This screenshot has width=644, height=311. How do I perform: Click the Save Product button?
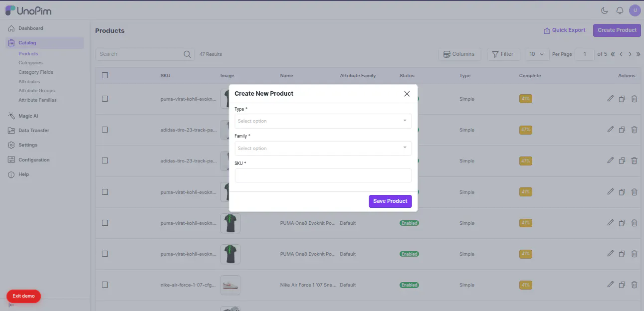390,201
